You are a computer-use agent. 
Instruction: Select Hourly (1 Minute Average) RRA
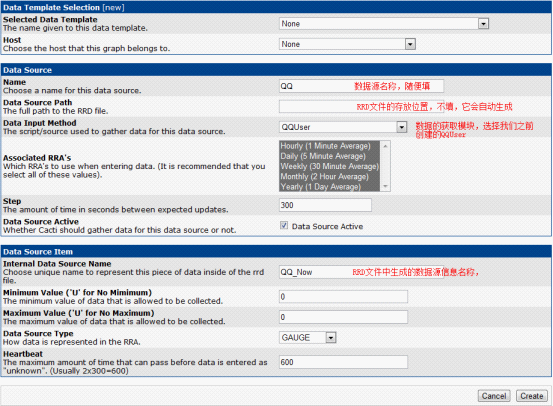tap(329, 146)
